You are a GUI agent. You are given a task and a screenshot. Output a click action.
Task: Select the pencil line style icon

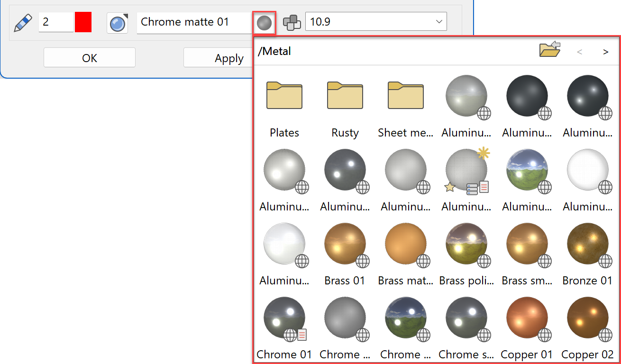22,22
